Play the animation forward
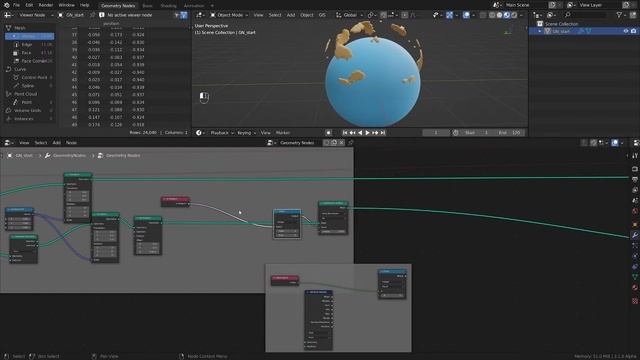 pos(367,133)
